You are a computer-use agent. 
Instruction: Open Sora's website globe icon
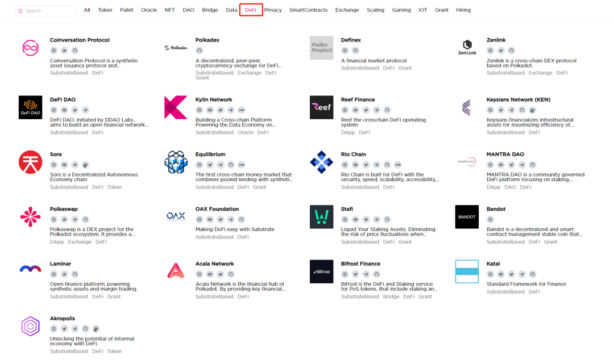53,165
